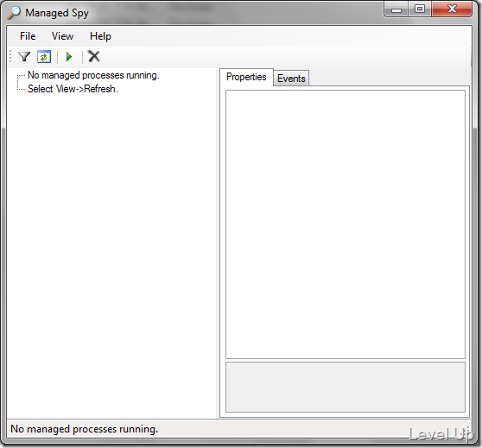Click the toolbar drag grip handle
Screen dimensions: 482x448
[x=10, y=56]
